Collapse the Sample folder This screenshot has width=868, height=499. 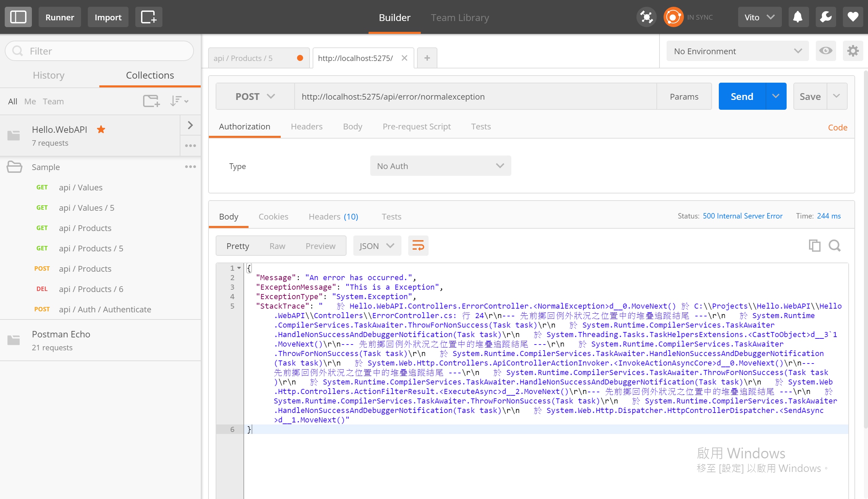[x=14, y=167]
